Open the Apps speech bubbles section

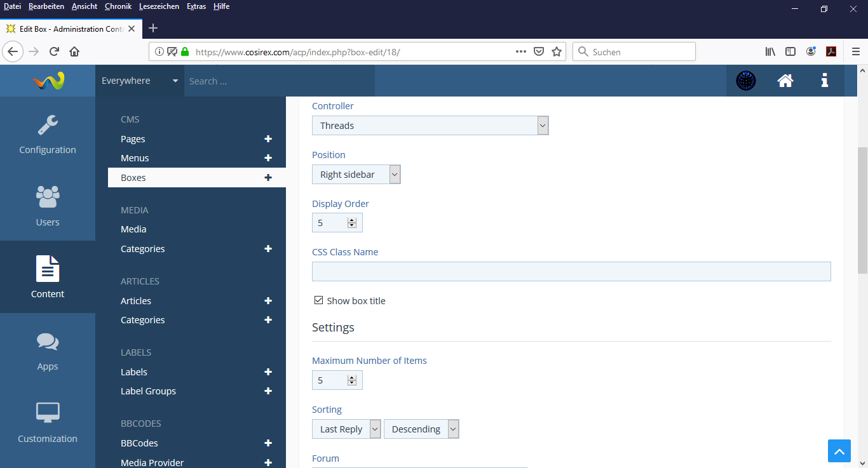tap(48, 350)
